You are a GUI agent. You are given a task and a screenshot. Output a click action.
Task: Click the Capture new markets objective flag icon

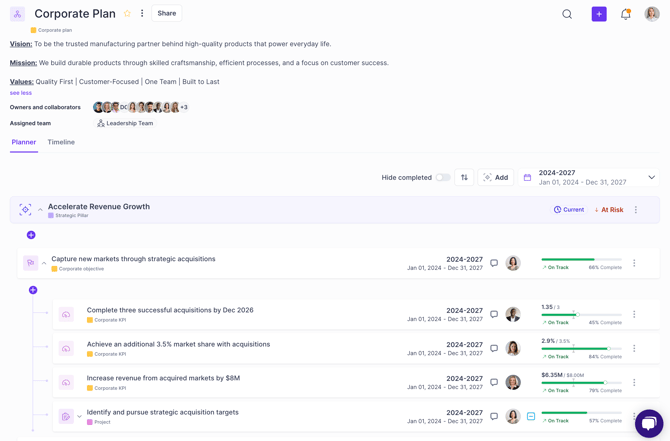tap(30, 263)
